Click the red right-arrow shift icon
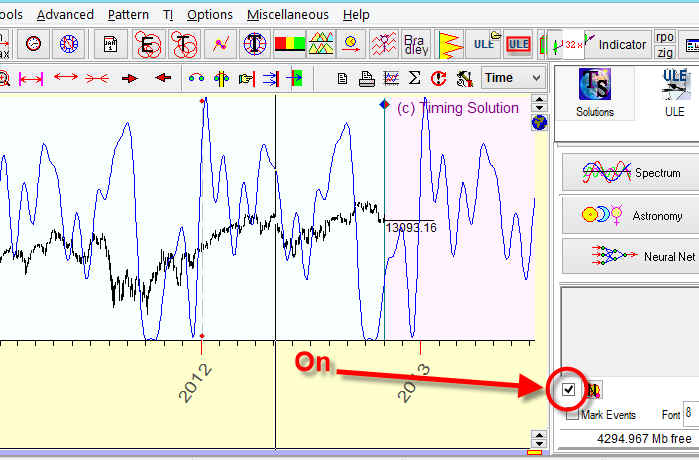The height and width of the screenshot is (460, 699). (129, 78)
